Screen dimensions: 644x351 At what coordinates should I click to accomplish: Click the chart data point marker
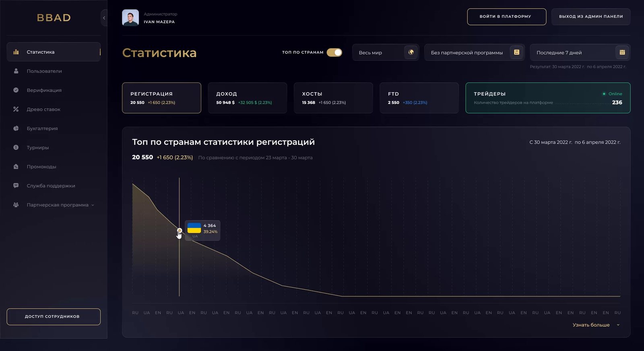click(x=180, y=231)
